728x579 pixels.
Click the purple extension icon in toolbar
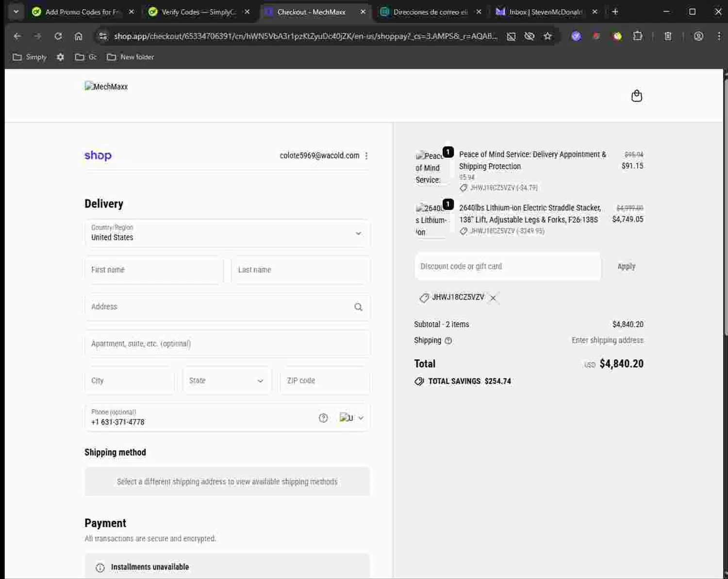(576, 36)
